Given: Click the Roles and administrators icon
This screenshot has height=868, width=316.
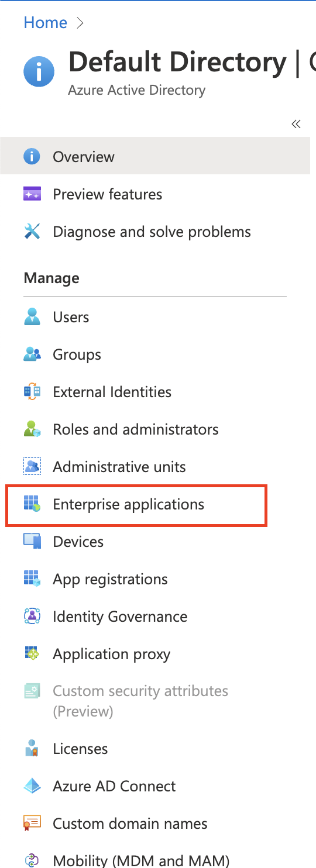Looking at the screenshot, I should 32,429.
